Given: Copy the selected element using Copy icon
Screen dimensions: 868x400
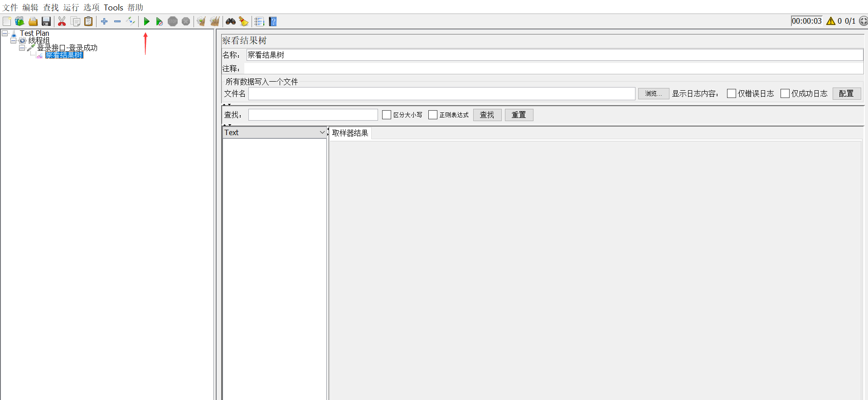Looking at the screenshot, I should coord(76,21).
